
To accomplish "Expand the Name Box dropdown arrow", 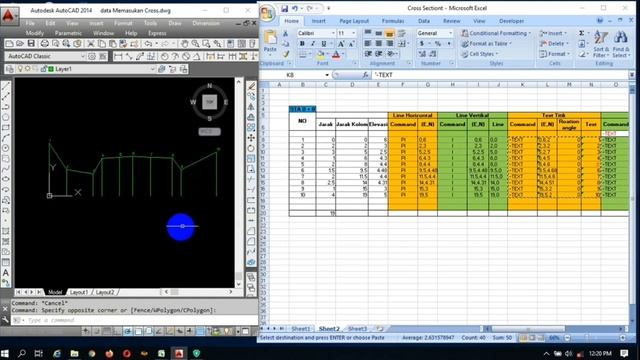I will [x=327, y=75].
